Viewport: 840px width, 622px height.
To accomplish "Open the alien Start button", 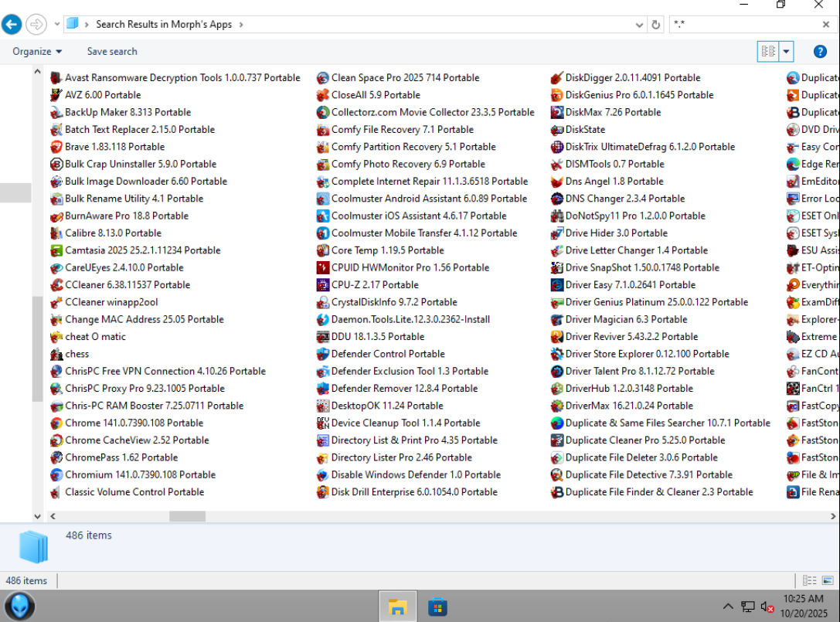I will click(x=20, y=607).
